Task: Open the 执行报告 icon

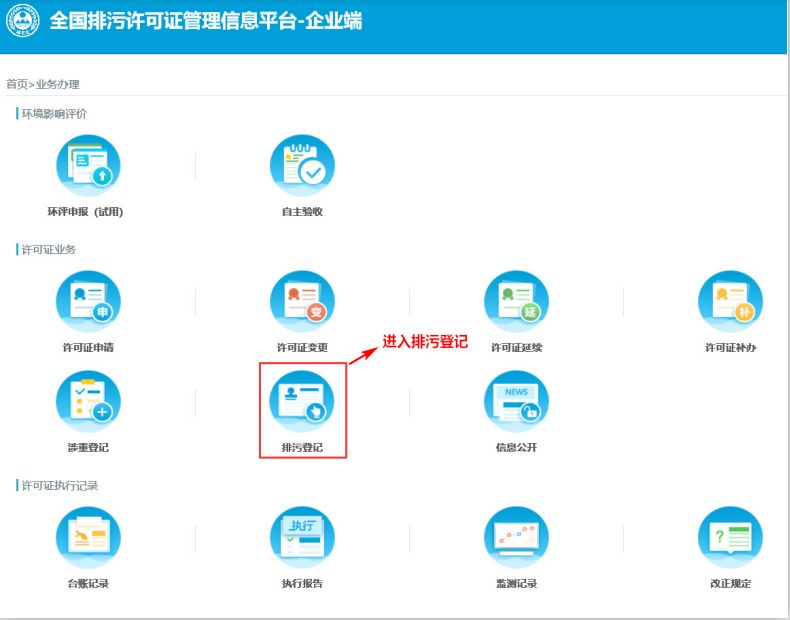Action: click(x=302, y=538)
